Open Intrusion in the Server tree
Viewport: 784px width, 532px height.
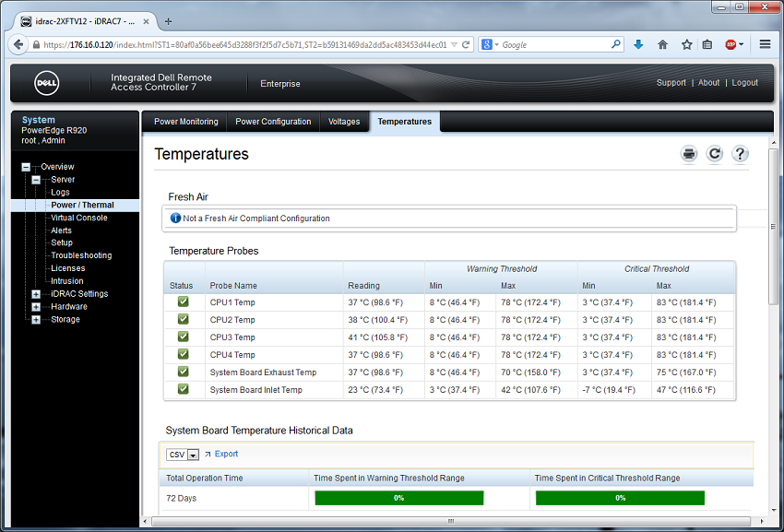tap(67, 281)
